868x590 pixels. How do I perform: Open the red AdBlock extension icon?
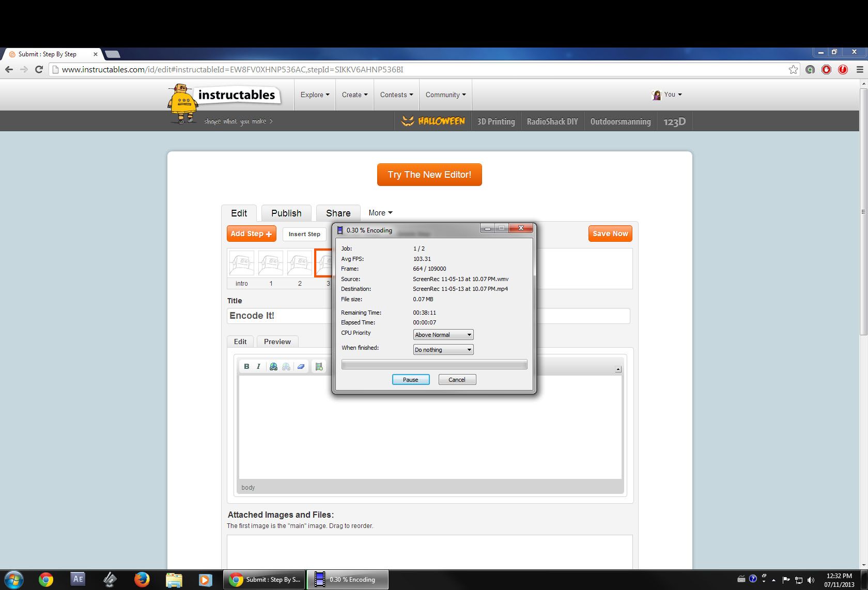pos(827,69)
